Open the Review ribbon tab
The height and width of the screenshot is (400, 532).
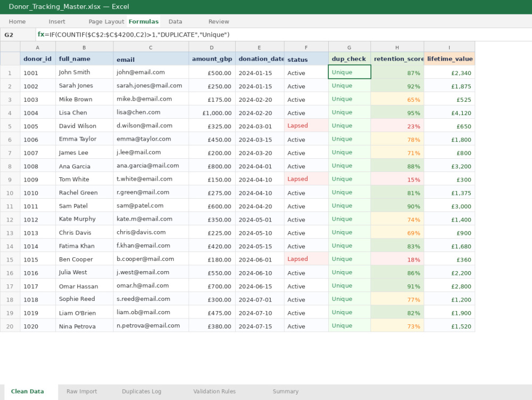219,21
